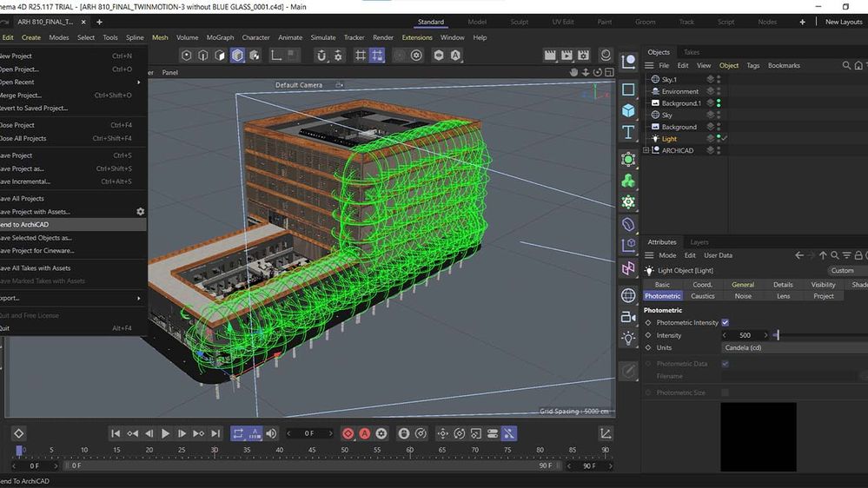Click Intensity stepper right arrow
The height and width of the screenshot is (488, 868).
(x=765, y=335)
